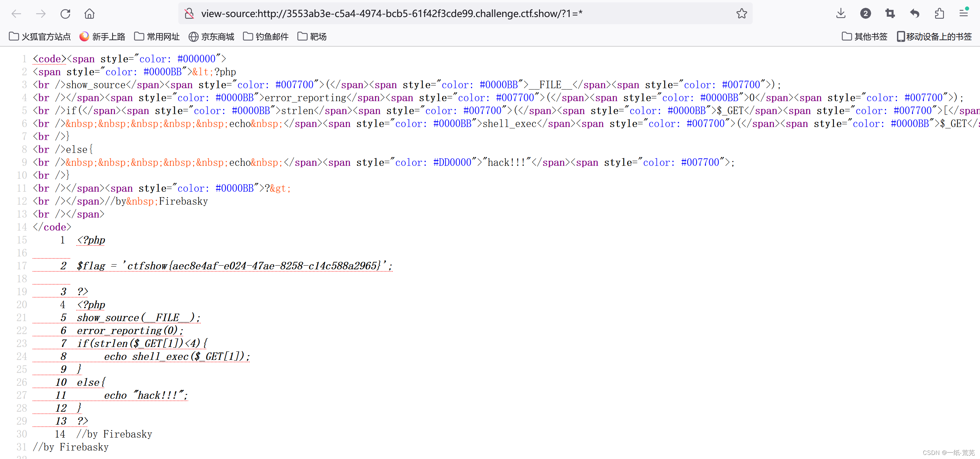Viewport: 980px width, 459px height.
Task: Go back to the previous page
Action: point(16,14)
